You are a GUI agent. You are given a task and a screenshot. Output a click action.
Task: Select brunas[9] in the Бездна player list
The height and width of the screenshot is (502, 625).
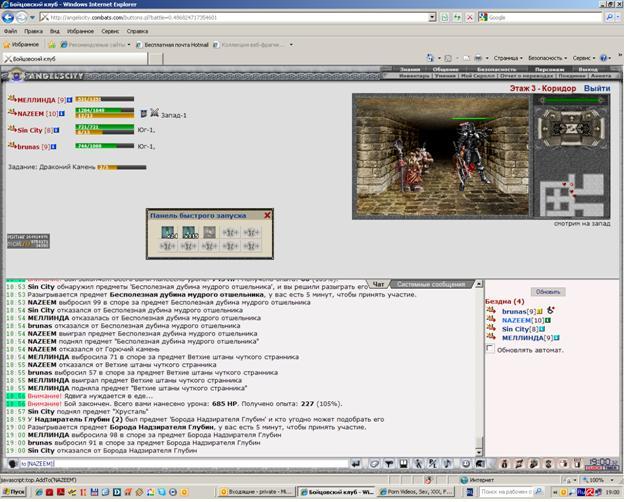point(519,311)
